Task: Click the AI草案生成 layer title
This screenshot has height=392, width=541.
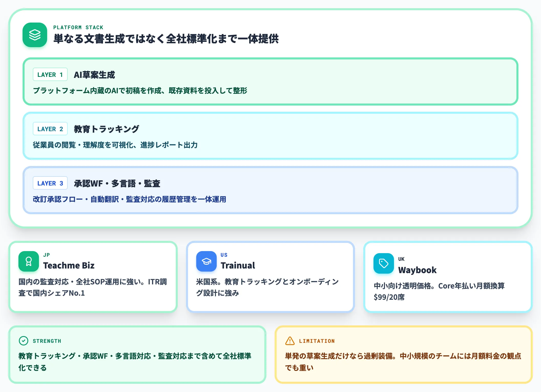Action: (94, 75)
